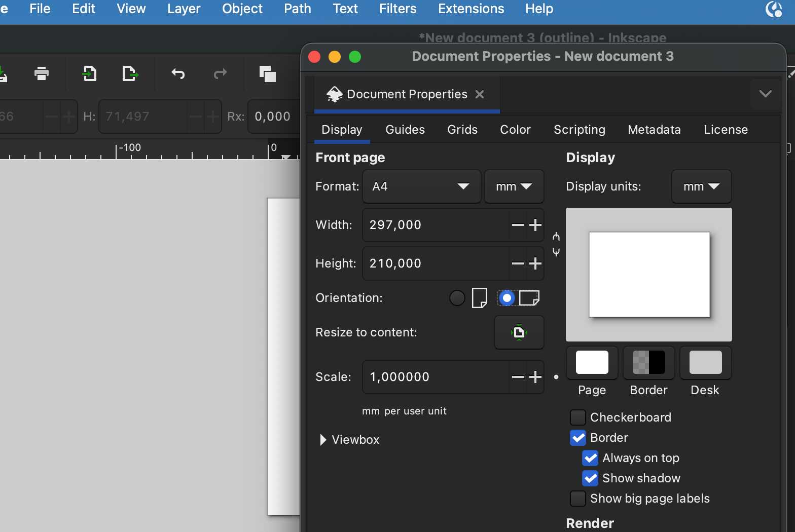Click the Export file toolbar icon
795x532 pixels.
pyautogui.click(x=130, y=74)
